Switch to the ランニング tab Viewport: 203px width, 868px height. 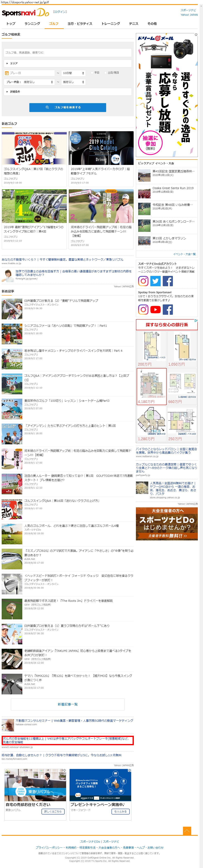[x=32, y=24]
